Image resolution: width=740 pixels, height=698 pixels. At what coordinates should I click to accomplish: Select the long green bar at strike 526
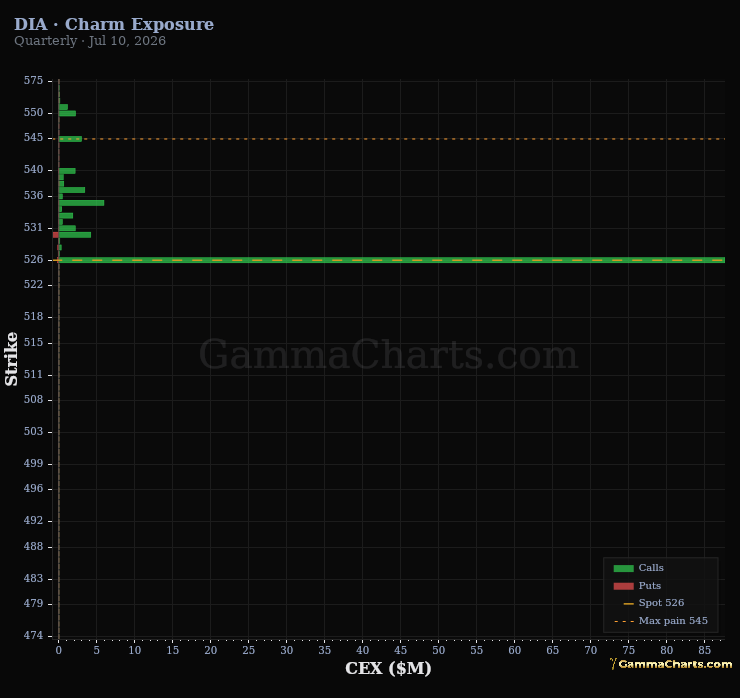point(392,260)
